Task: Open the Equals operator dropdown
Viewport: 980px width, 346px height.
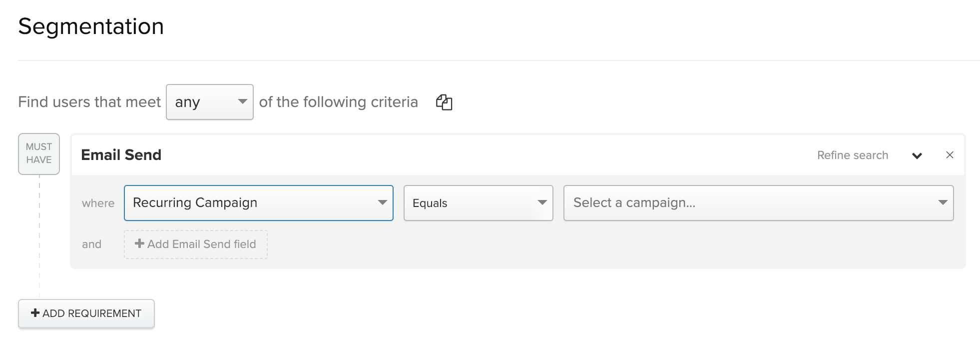Action: pyautogui.click(x=478, y=203)
